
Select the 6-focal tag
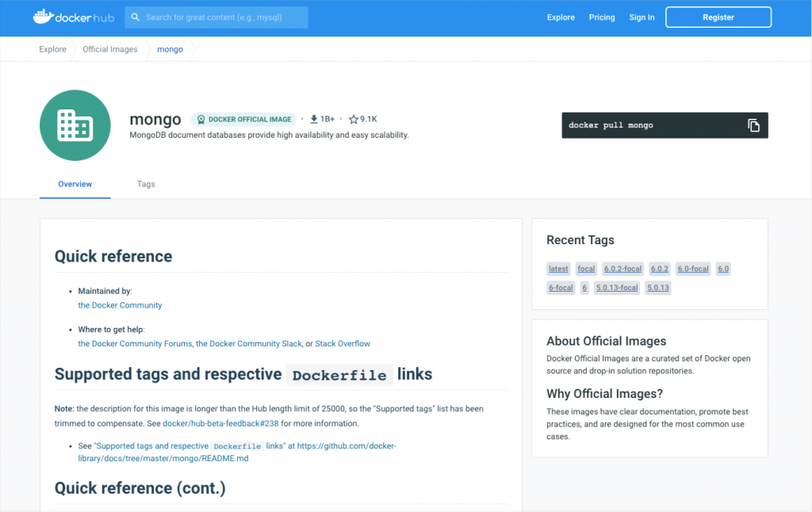click(561, 288)
